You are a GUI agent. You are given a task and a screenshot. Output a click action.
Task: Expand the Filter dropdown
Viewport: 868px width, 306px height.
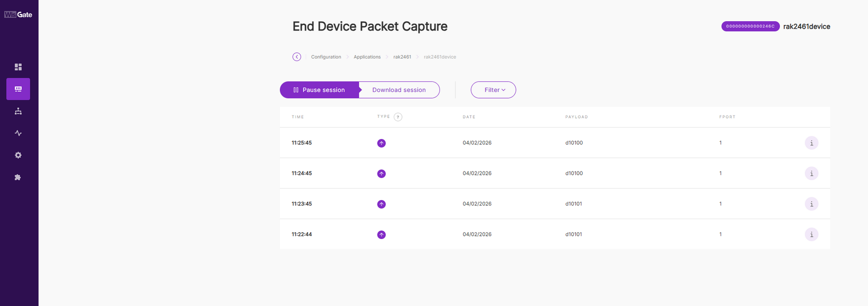(x=493, y=90)
